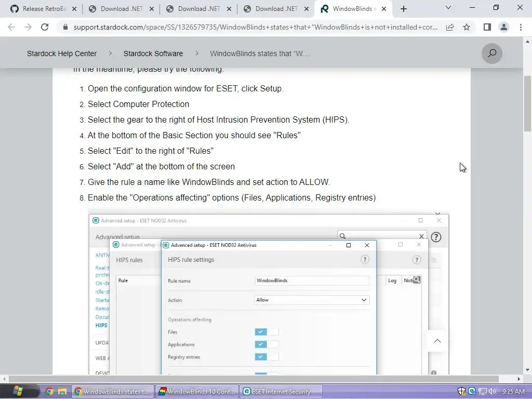The image size is (532, 399).
Task: Switch to WindowBlinds states taskbar window
Action: click(x=112, y=392)
